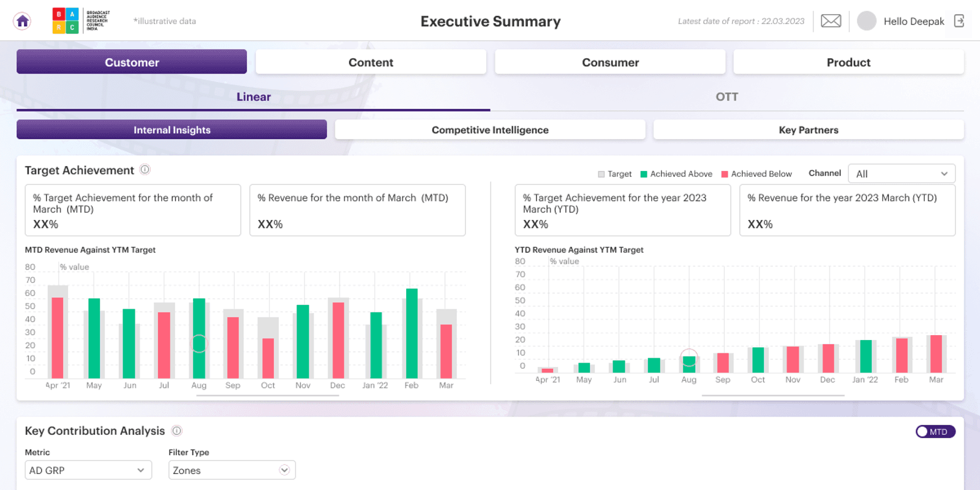The width and height of the screenshot is (980, 490).
Task: Open the Product tab
Action: [848, 62]
